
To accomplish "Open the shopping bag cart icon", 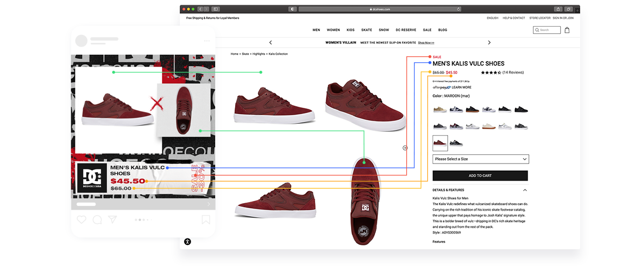I will tap(567, 30).
